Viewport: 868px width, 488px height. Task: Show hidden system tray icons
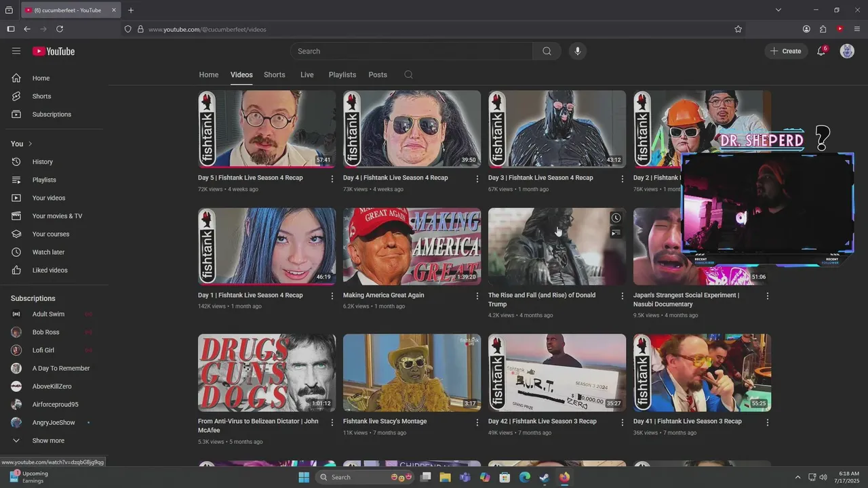[x=797, y=477]
